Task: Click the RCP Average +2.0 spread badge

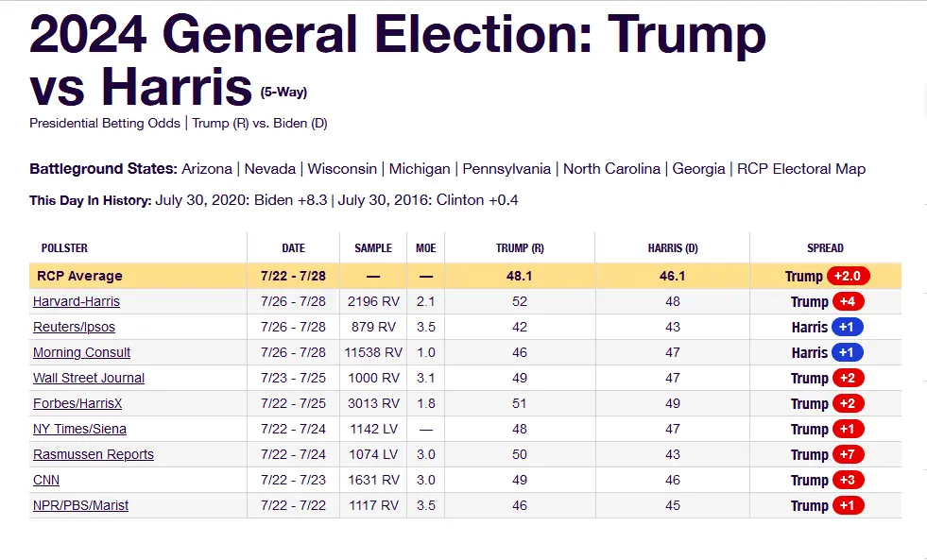Action: tap(848, 277)
